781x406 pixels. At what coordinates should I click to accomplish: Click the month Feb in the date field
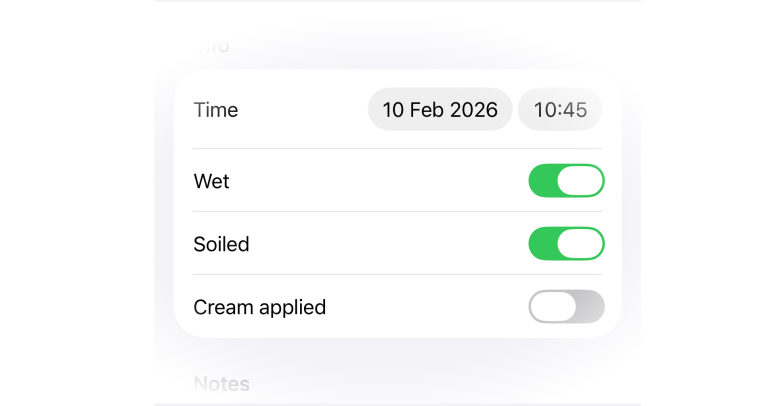[427, 110]
